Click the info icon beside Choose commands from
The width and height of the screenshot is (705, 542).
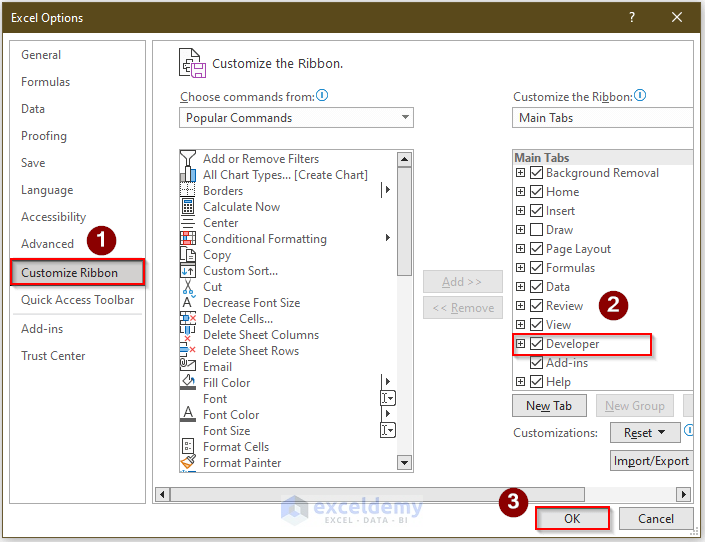(322, 95)
